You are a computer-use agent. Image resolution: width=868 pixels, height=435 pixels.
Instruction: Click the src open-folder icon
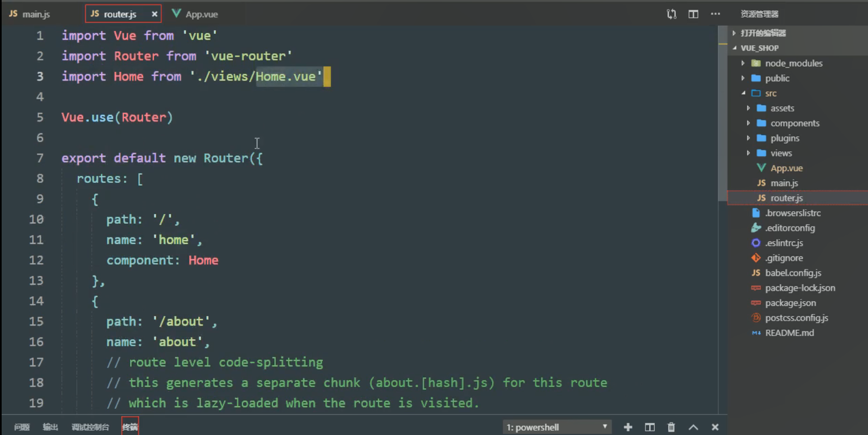click(x=756, y=93)
